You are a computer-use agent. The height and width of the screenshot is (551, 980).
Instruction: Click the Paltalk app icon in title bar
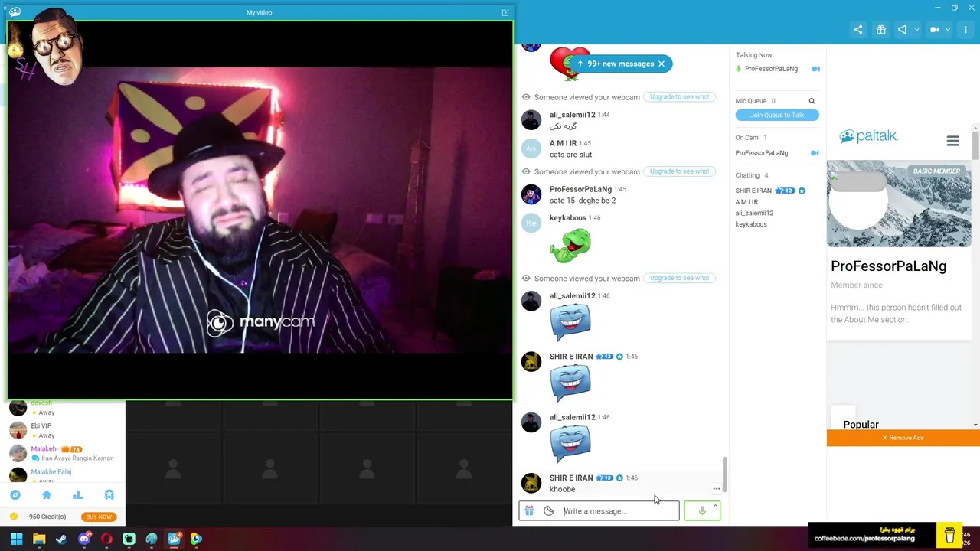coord(15,12)
